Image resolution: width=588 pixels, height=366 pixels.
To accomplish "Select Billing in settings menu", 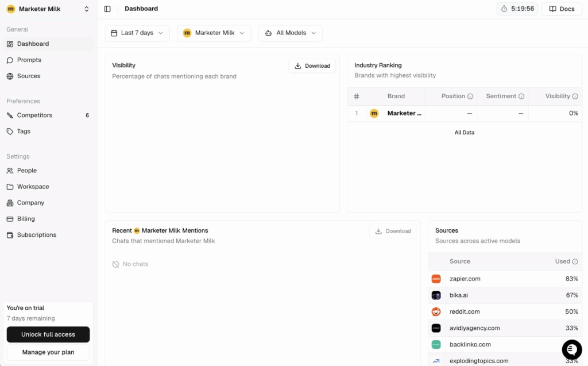I will [x=26, y=219].
